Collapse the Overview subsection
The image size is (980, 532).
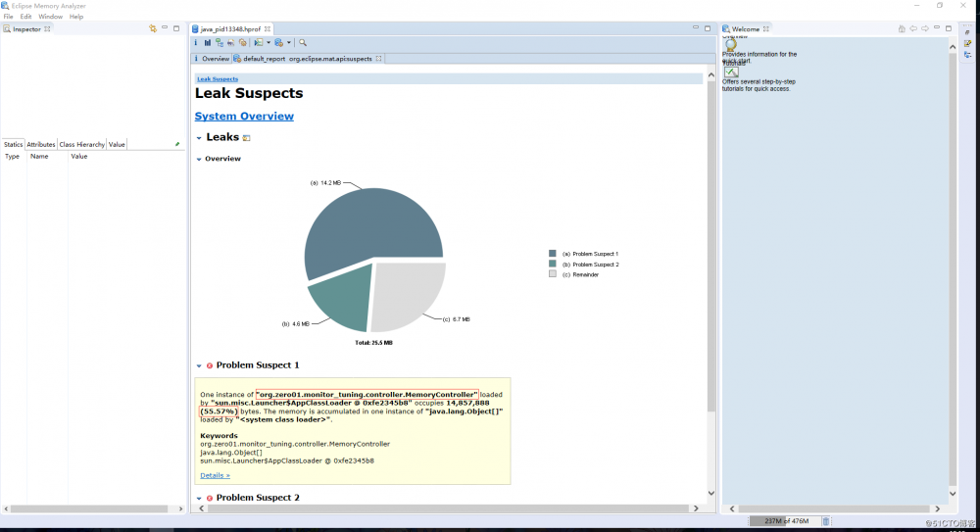pos(199,160)
